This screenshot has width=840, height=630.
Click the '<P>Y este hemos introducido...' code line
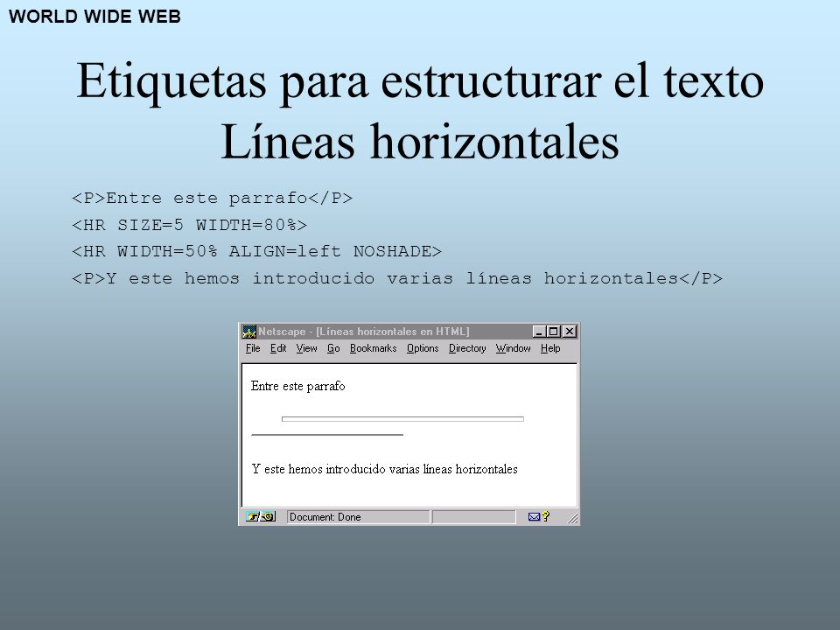[397, 278]
